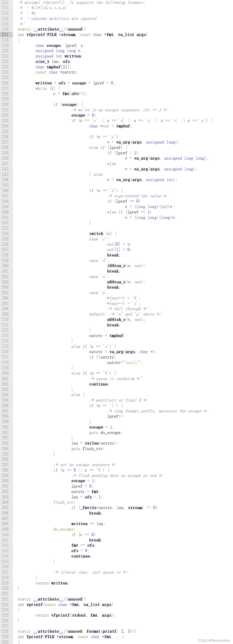
Task: Click comment 'flush pending data on escape or end'
Action: point(118,475)
